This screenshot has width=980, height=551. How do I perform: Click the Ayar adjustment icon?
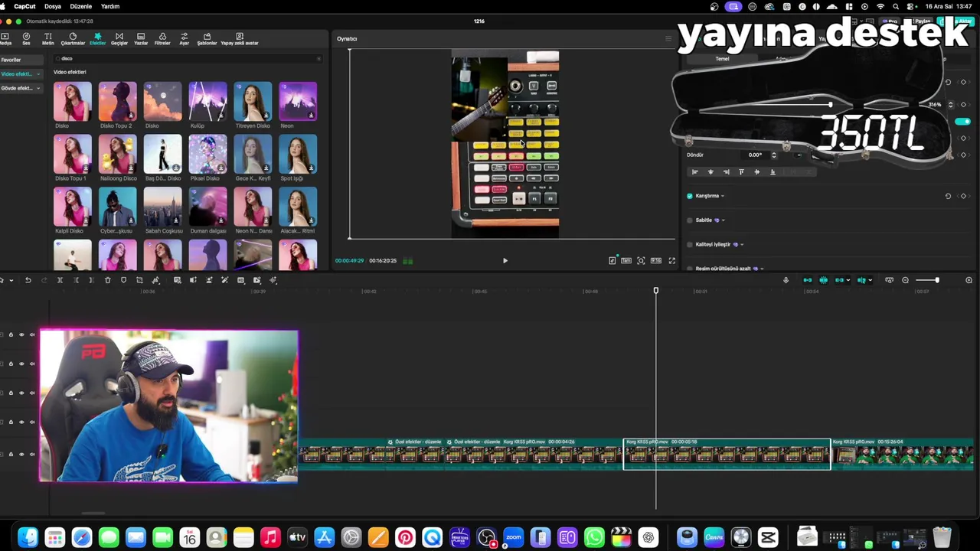(184, 39)
